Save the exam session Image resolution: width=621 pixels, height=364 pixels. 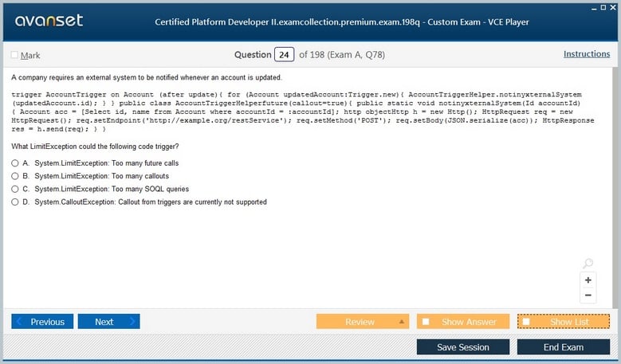463,347
